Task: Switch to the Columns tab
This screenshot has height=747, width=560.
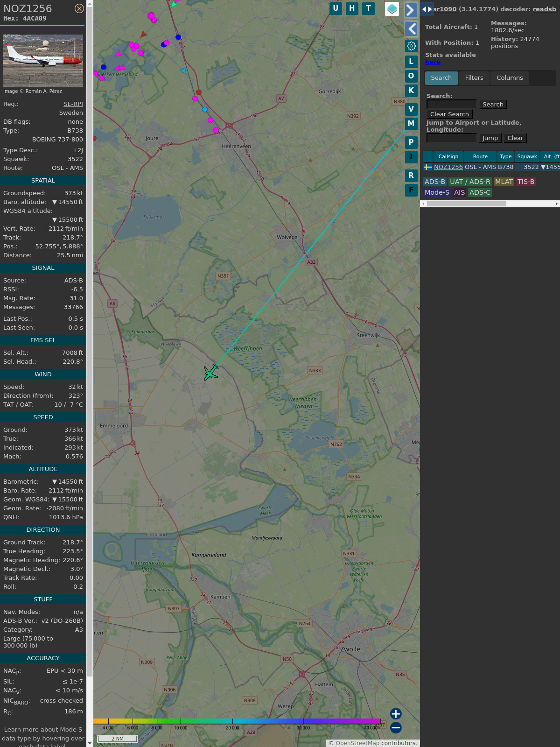Action: click(510, 78)
